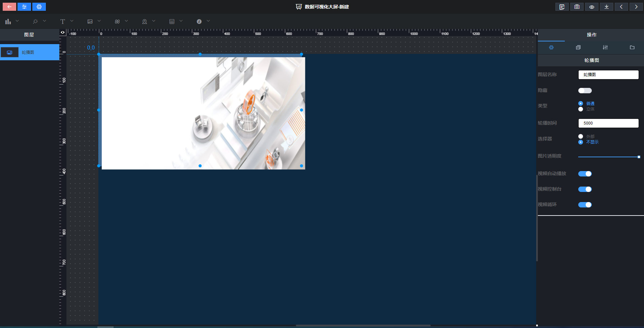This screenshot has width=644, height=328.
Task: Select the text T component icon
Action: [x=63, y=22]
